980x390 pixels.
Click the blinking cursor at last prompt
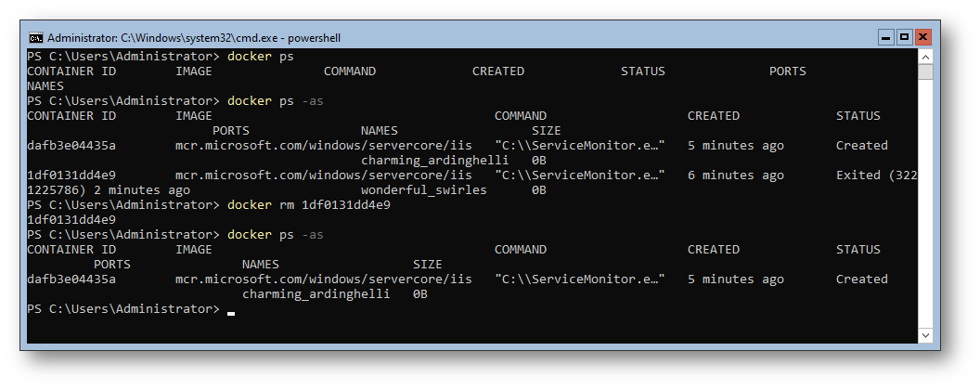231,313
